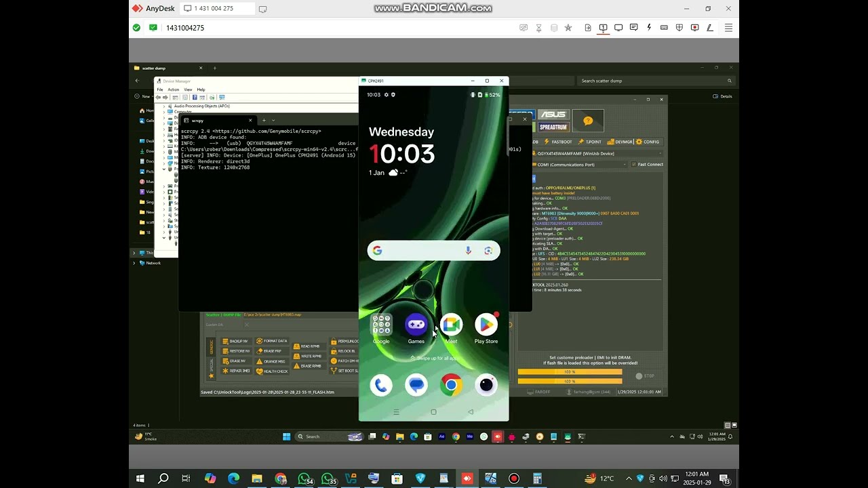This screenshot has height=488, width=868.
Task: Open the Device Manager File menu
Action: 160,89
